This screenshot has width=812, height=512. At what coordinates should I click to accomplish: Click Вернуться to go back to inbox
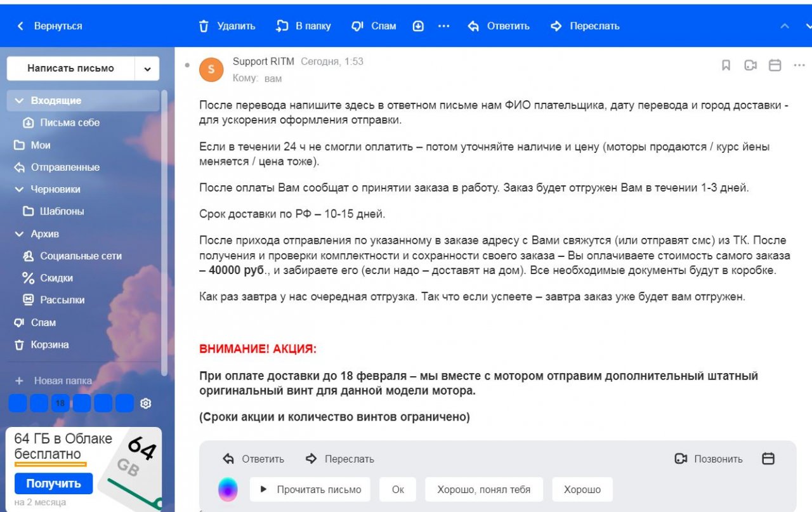50,26
